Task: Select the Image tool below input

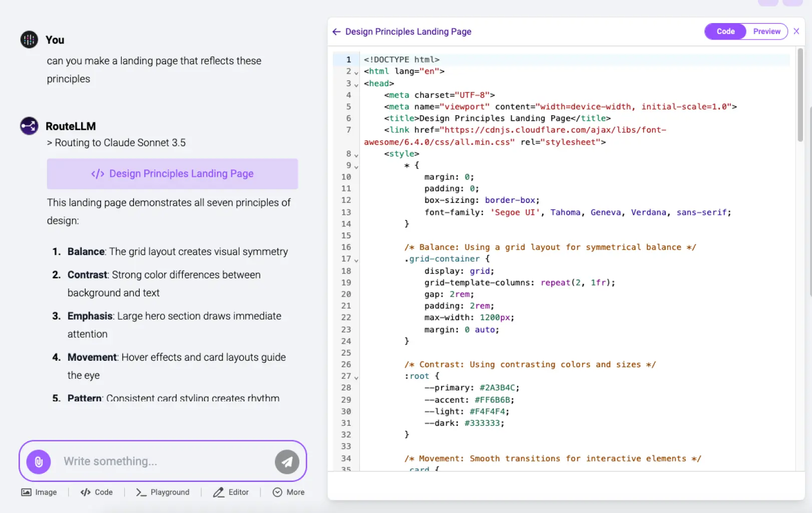Action: [x=39, y=492]
